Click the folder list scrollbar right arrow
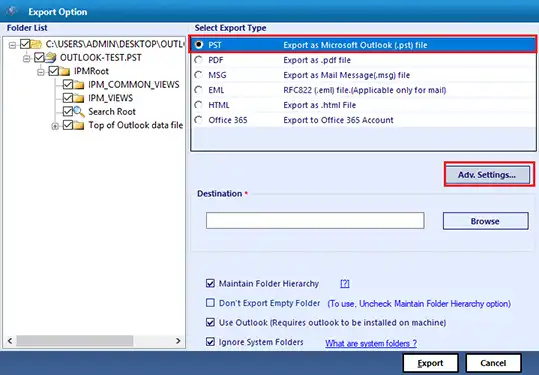This screenshot has height=375, width=539. click(178, 341)
